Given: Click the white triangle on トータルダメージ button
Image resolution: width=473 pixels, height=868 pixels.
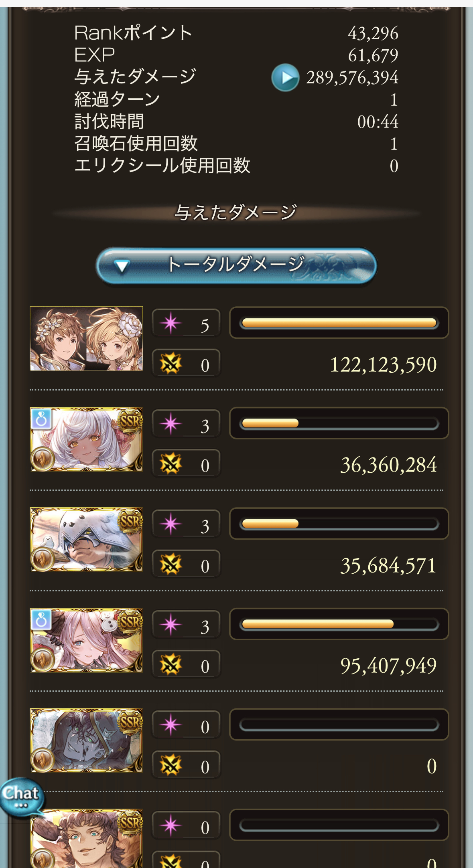Looking at the screenshot, I should 122,266.
